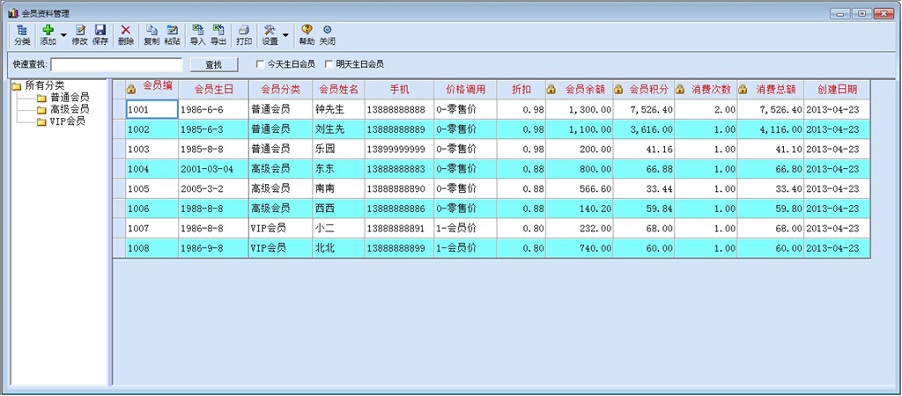Click the 查找 search button
Image resolution: width=902 pixels, height=396 pixels.
coord(214,65)
